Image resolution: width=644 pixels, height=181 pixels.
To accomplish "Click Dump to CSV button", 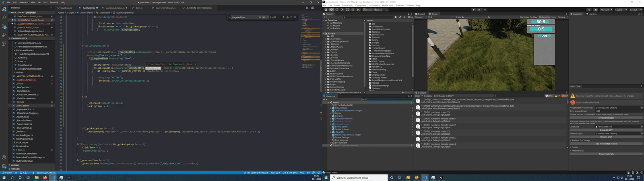I will tap(606, 130).
